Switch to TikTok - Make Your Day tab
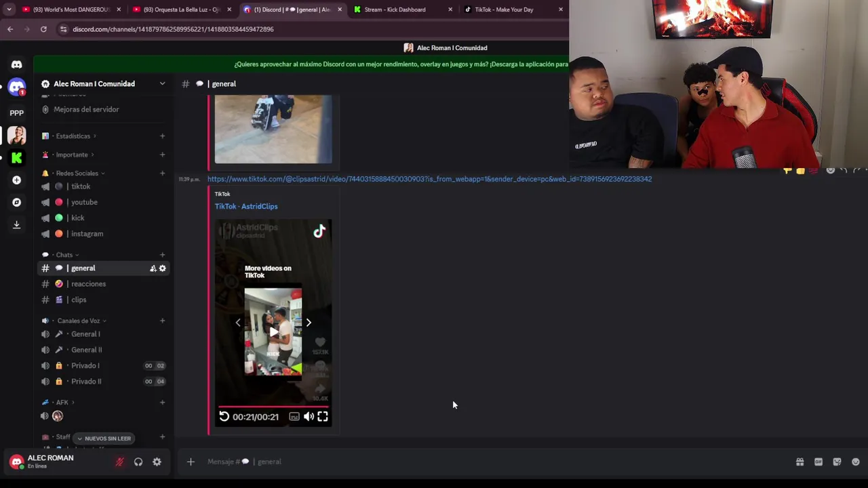Screen dimensions: 868x488 [x=513, y=9]
